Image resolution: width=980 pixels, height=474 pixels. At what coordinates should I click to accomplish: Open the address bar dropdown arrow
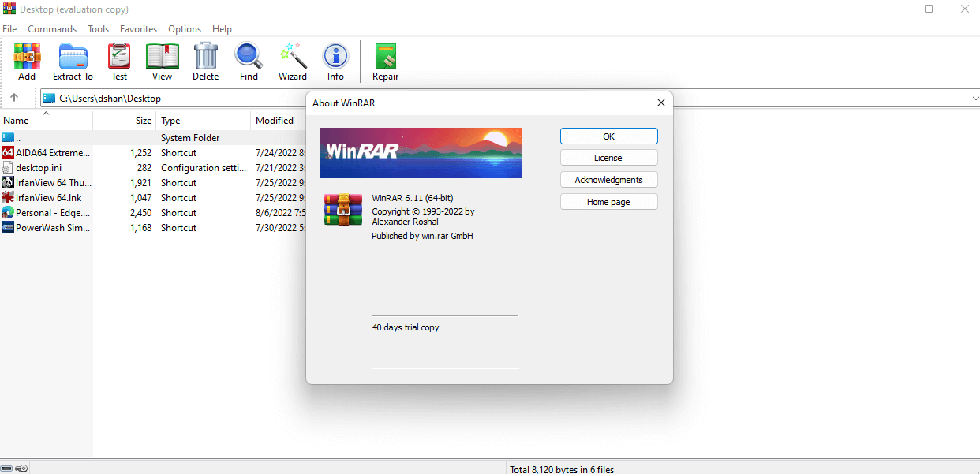[x=975, y=99]
